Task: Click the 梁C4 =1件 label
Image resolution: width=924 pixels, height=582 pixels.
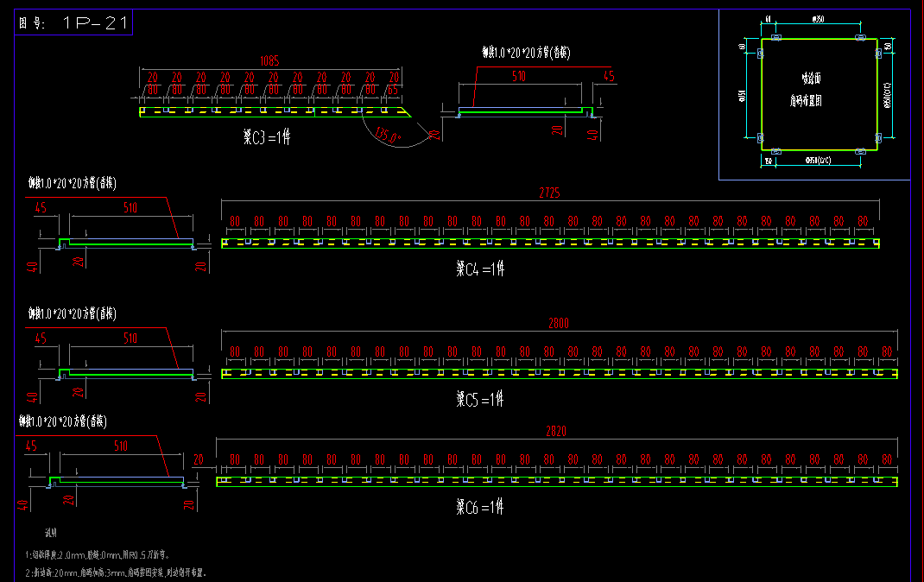Action: 480,269
